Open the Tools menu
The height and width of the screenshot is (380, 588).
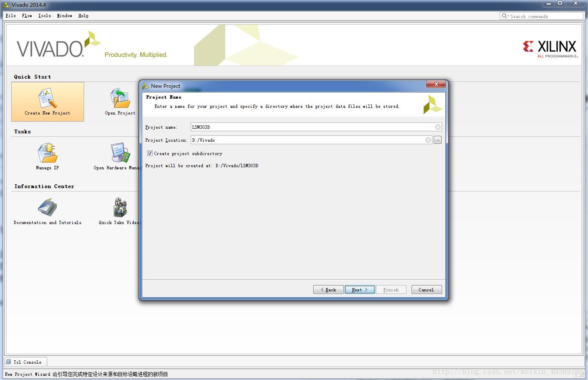(x=44, y=16)
